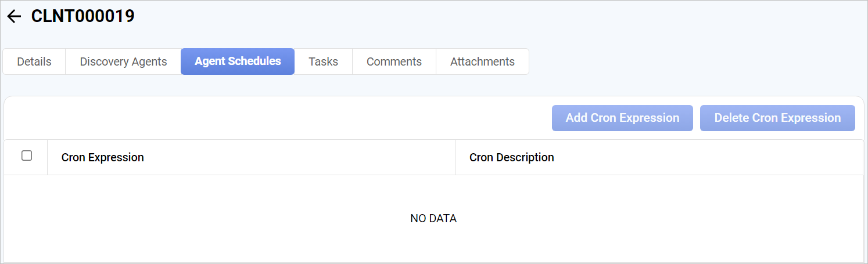The width and height of the screenshot is (868, 264).
Task: Click the Cron Description column header
Action: click(x=511, y=157)
